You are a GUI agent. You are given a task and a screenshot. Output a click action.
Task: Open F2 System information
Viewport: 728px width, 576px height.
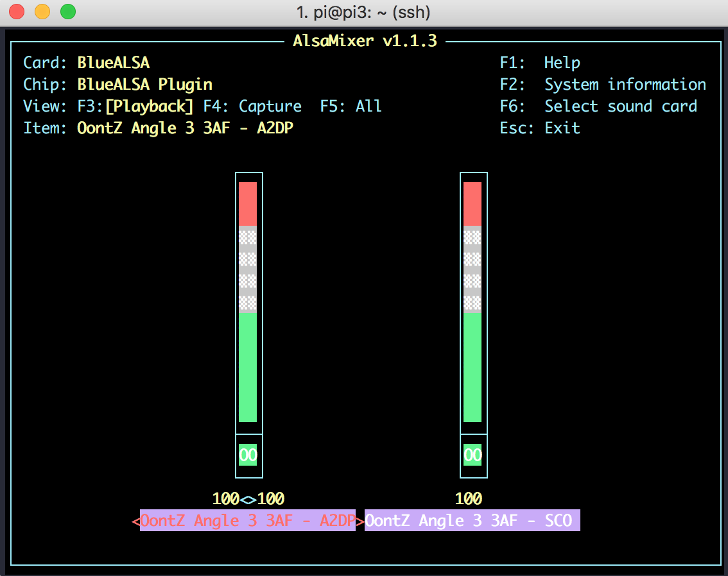click(x=603, y=84)
